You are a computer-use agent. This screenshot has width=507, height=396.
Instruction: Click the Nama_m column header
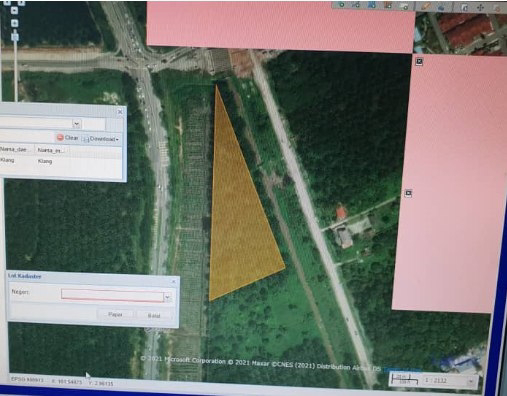click(x=50, y=150)
